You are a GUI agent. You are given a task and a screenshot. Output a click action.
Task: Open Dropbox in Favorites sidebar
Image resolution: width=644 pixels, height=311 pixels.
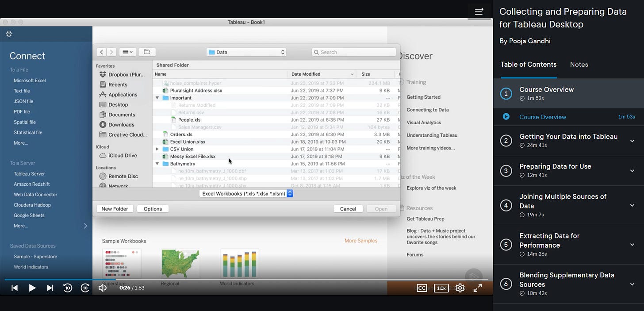pos(122,74)
